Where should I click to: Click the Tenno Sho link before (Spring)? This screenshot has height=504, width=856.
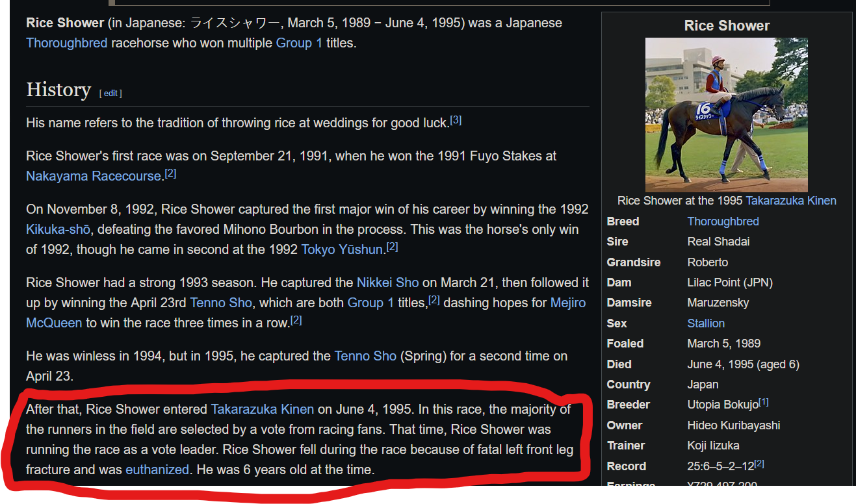tap(365, 356)
